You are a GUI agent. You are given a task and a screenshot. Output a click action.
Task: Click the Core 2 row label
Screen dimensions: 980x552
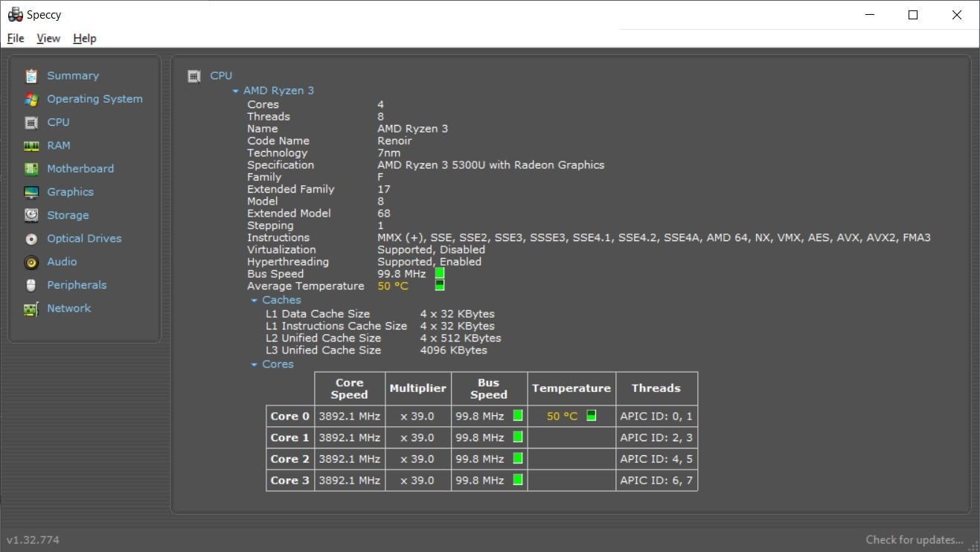click(290, 459)
